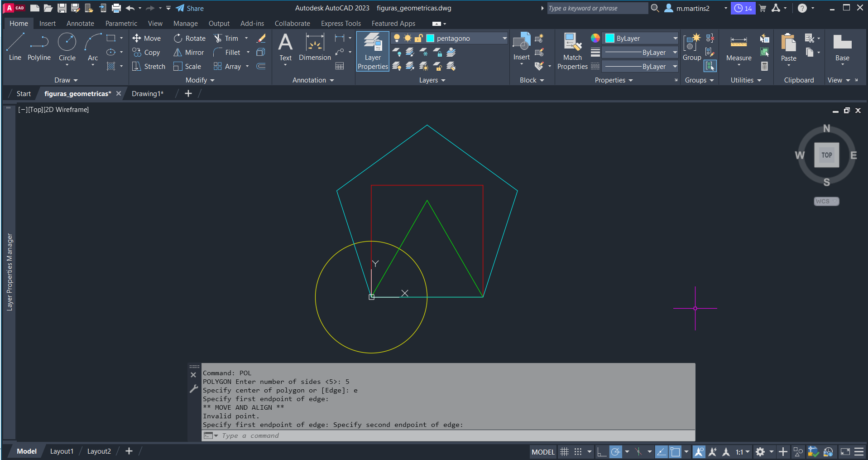The width and height of the screenshot is (868, 460).
Task: Toggle ortho mode in status bar
Action: click(x=601, y=452)
